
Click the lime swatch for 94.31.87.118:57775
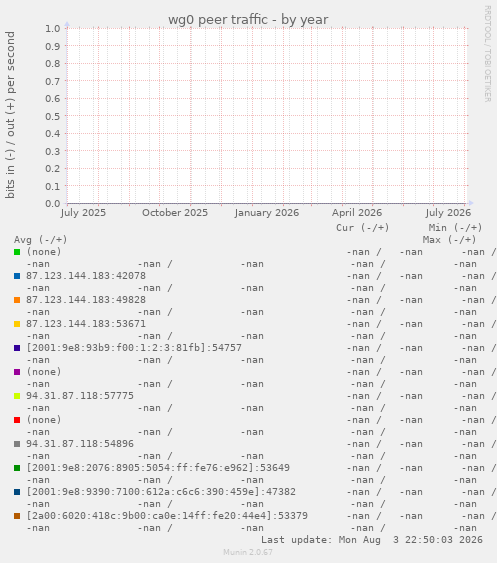17,396
